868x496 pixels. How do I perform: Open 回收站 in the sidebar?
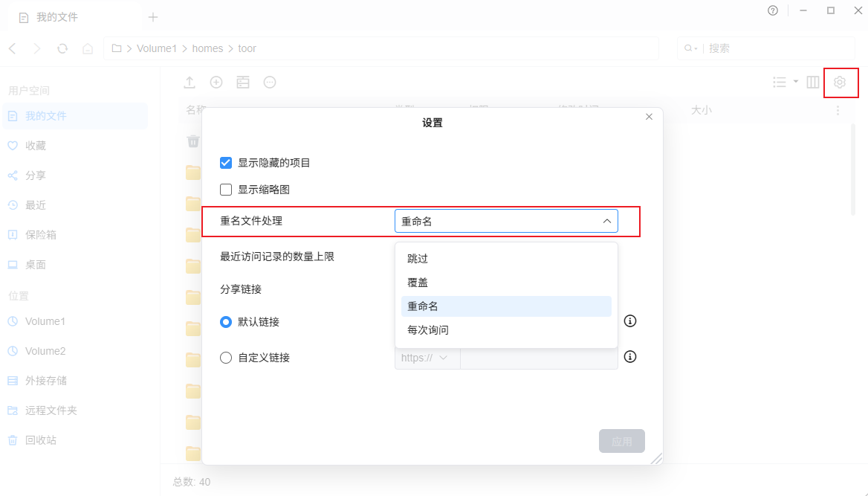(75, 440)
